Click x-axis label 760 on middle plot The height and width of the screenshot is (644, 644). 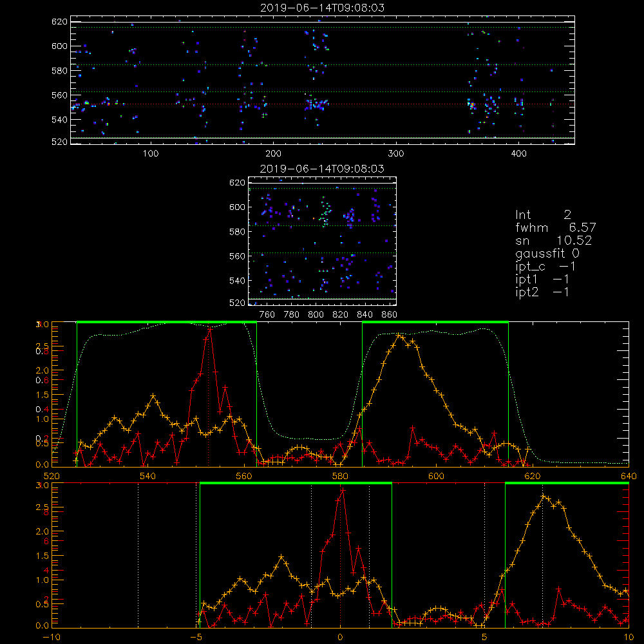(267, 315)
